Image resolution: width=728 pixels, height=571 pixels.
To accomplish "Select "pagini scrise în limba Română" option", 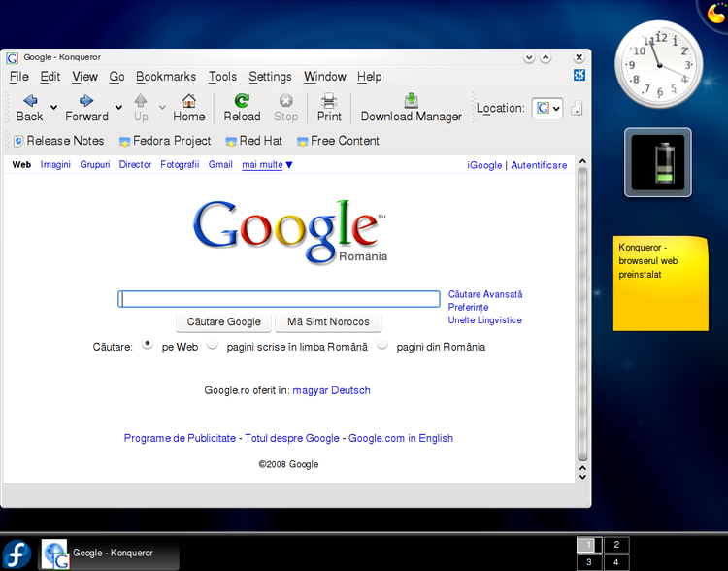I will (x=213, y=345).
